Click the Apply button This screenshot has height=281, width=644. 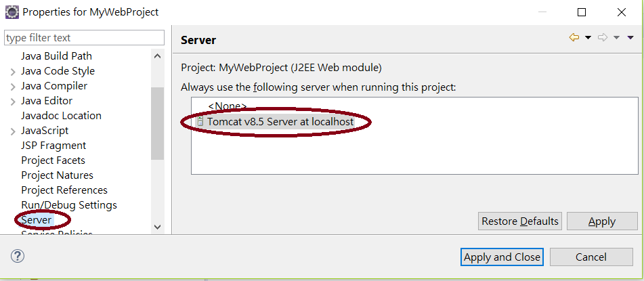pos(602,221)
